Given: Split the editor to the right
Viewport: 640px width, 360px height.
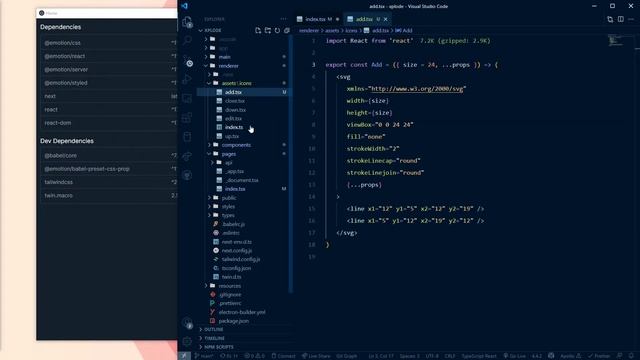Looking at the screenshot, I should [x=620, y=19].
